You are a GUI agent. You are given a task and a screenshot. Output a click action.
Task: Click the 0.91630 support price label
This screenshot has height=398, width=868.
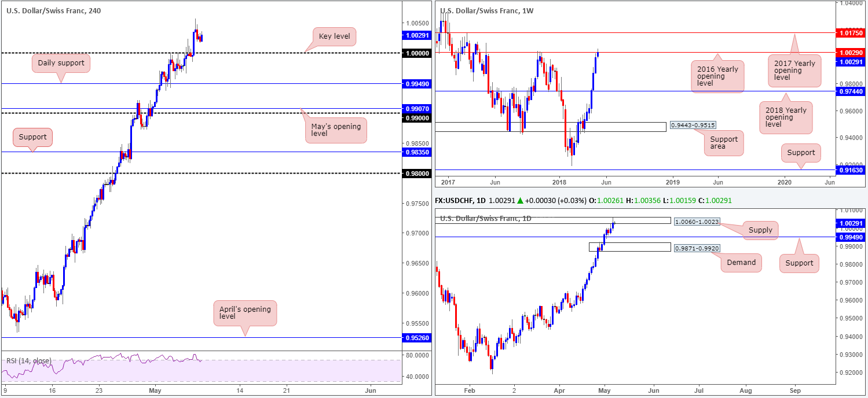pyautogui.click(x=850, y=170)
